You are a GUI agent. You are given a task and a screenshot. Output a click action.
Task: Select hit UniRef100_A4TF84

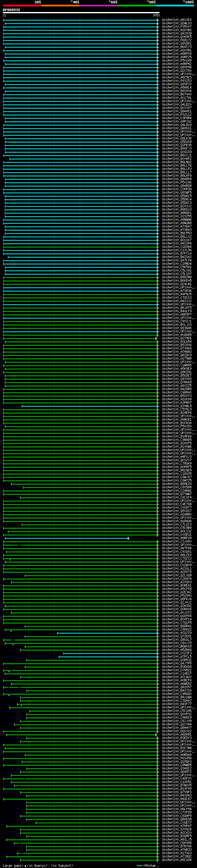(x=176, y=548)
